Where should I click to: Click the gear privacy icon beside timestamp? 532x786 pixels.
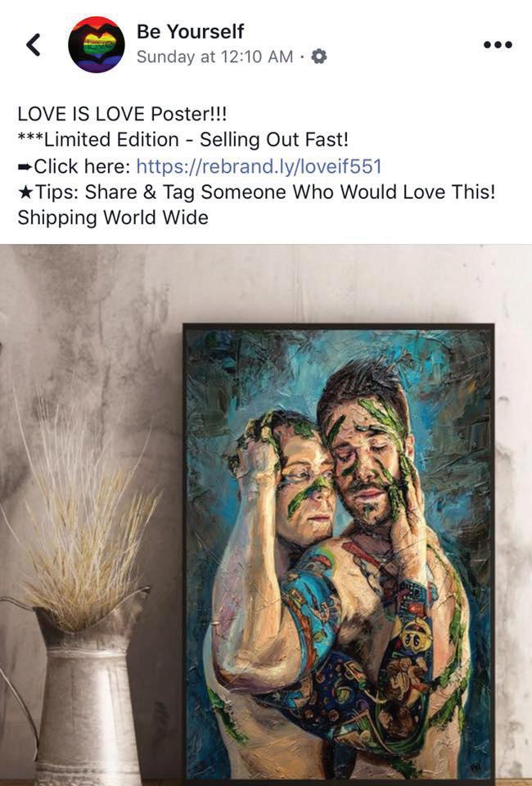click(x=319, y=56)
